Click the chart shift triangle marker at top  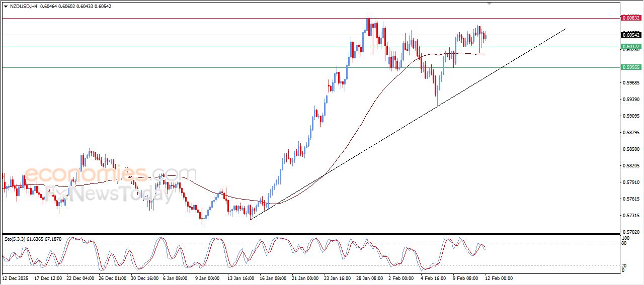click(490, 4)
